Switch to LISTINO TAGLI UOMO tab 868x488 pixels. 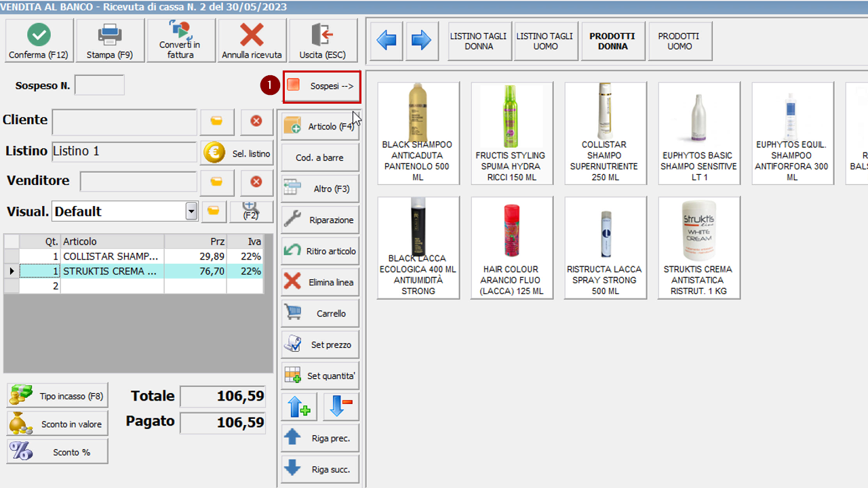click(x=545, y=41)
